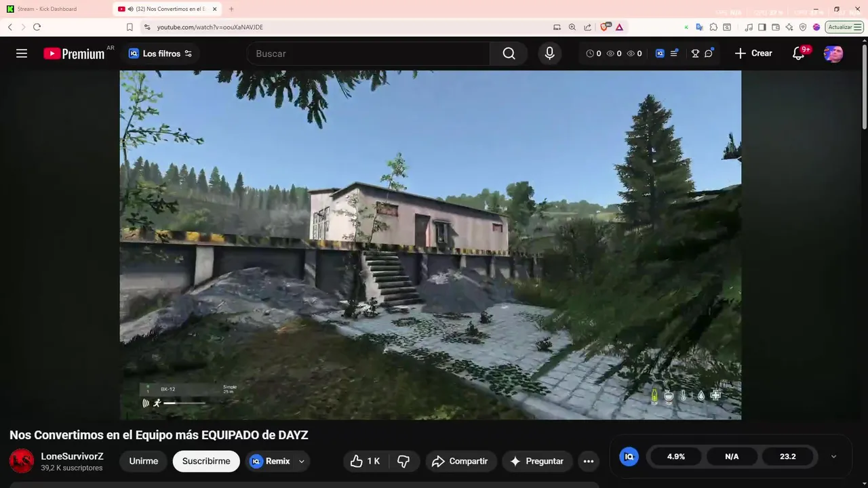This screenshot has width=868, height=488.
Task: Open a new browser tab
Action: tap(231, 9)
